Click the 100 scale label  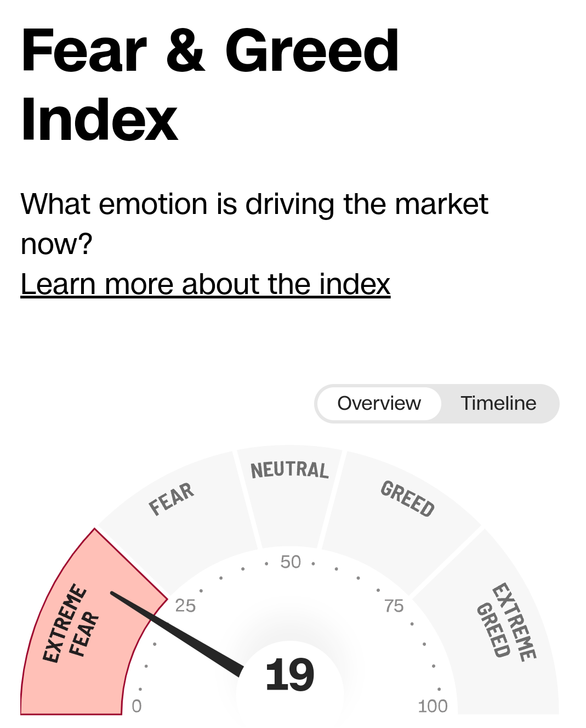433,706
